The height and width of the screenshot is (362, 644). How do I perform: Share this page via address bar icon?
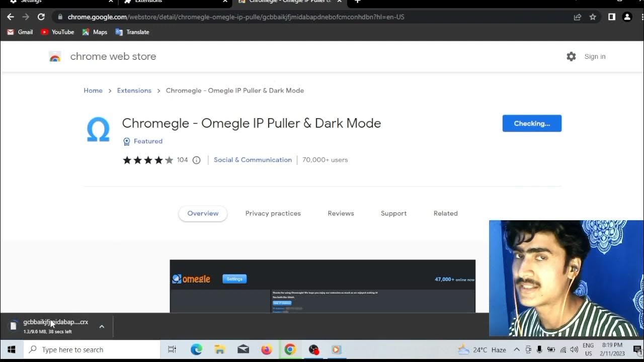click(x=578, y=17)
